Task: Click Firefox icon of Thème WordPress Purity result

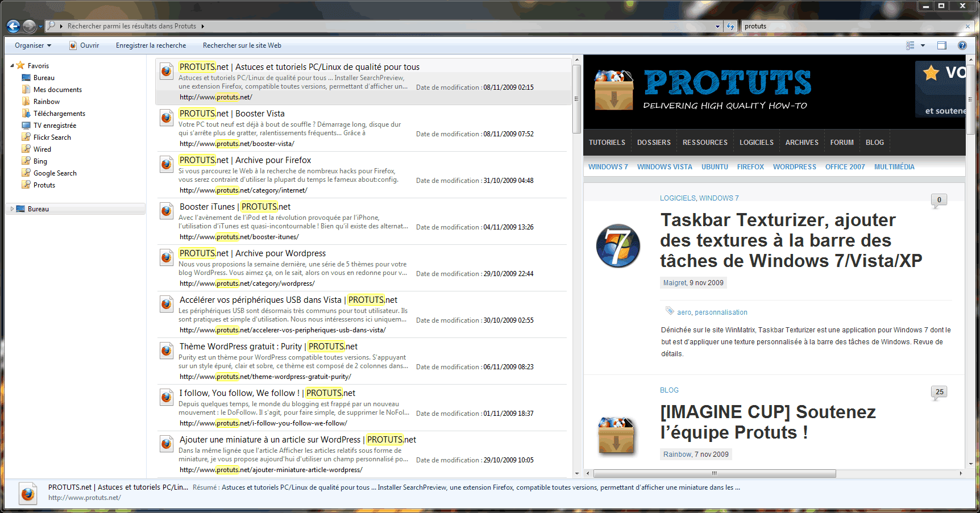Action: pos(167,351)
